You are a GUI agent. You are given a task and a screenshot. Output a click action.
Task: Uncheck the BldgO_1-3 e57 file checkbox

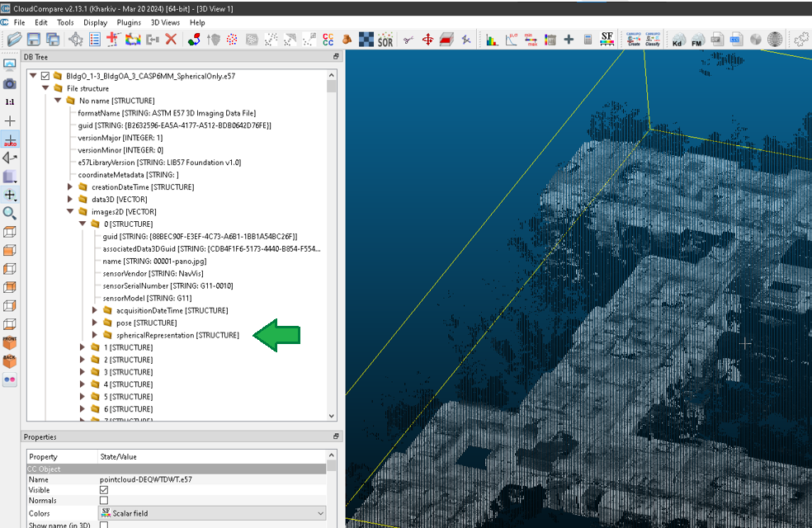pos(45,76)
